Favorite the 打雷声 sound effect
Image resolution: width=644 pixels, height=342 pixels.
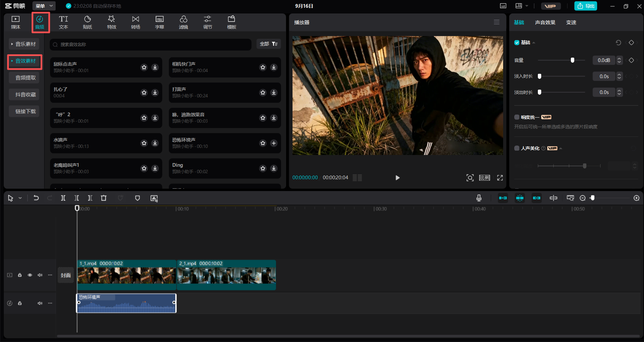pyautogui.click(x=263, y=93)
